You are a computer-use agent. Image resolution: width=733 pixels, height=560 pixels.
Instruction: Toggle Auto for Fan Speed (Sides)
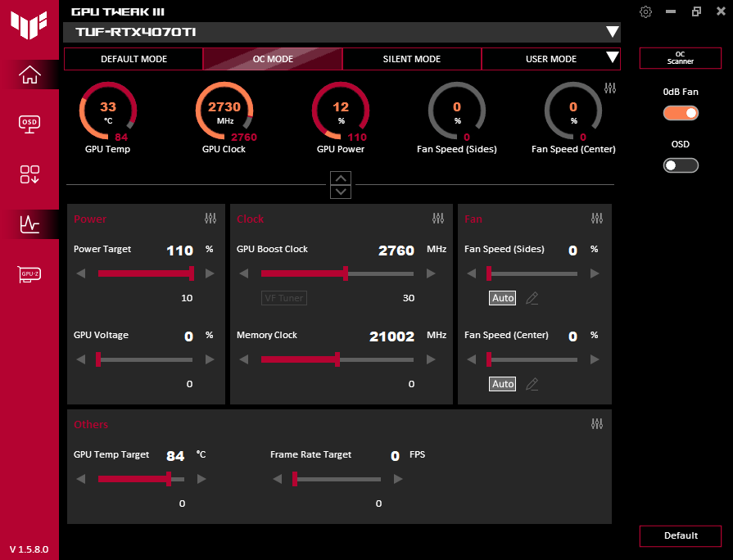[x=503, y=298]
